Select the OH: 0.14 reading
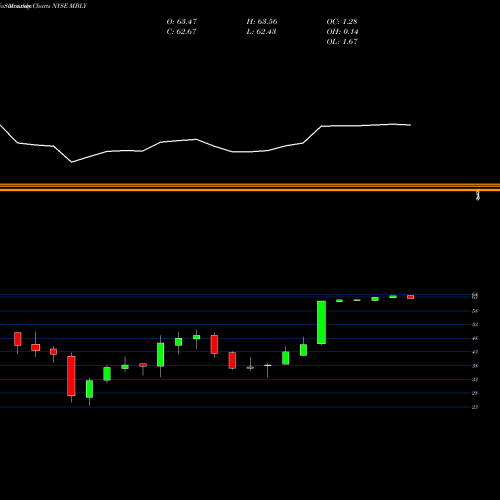Viewport: 500px width, 500px height. coord(342,31)
